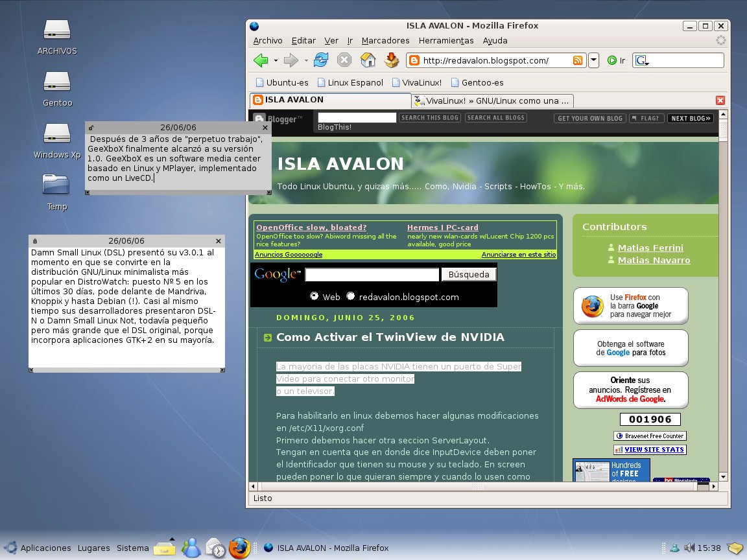Screen dimensions: 747x560
Task: Open the Herramientas menu
Action: pyautogui.click(x=446, y=40)
